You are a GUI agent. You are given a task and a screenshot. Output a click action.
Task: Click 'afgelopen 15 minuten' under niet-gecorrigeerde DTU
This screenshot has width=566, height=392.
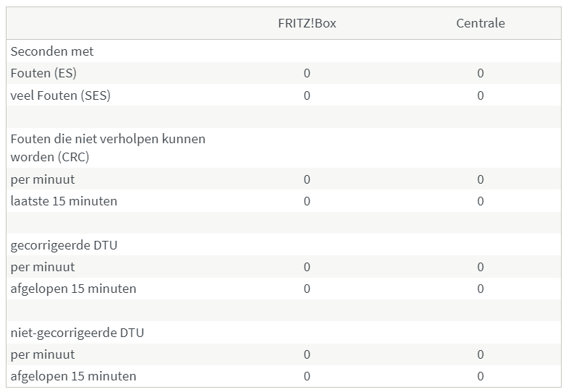pyautogui.click(x=73, y=376)
